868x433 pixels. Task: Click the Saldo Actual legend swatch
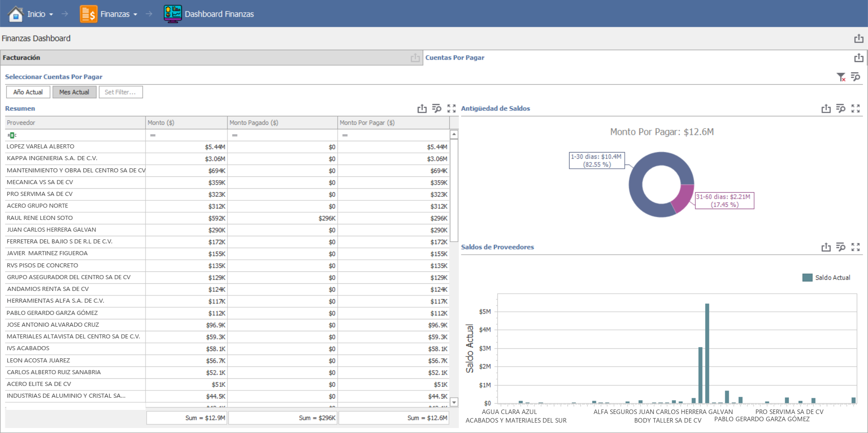[x=807, y=278]
